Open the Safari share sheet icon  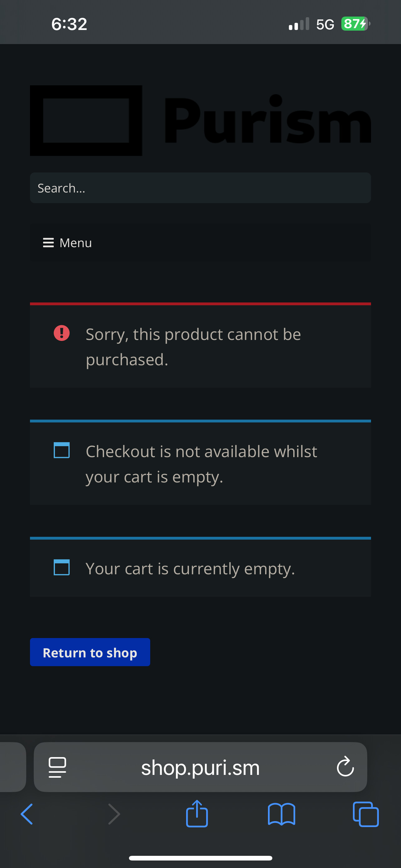click(197, 813)
